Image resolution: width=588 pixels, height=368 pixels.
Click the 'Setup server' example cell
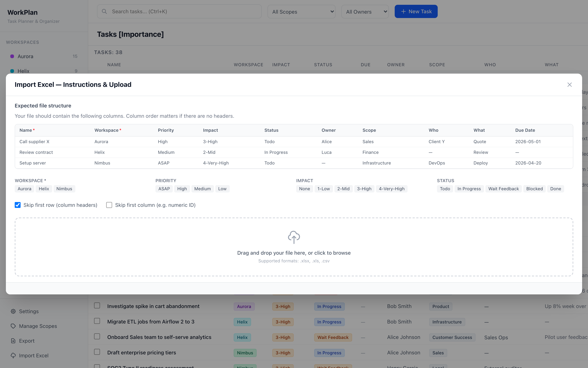pyautogui.click(x=33, y=163)
